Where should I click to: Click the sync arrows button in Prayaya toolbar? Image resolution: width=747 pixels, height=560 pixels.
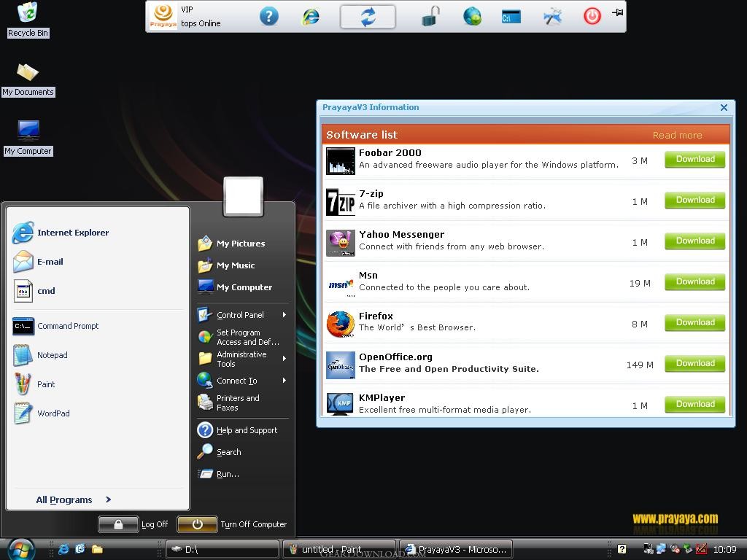click(368, 17)
